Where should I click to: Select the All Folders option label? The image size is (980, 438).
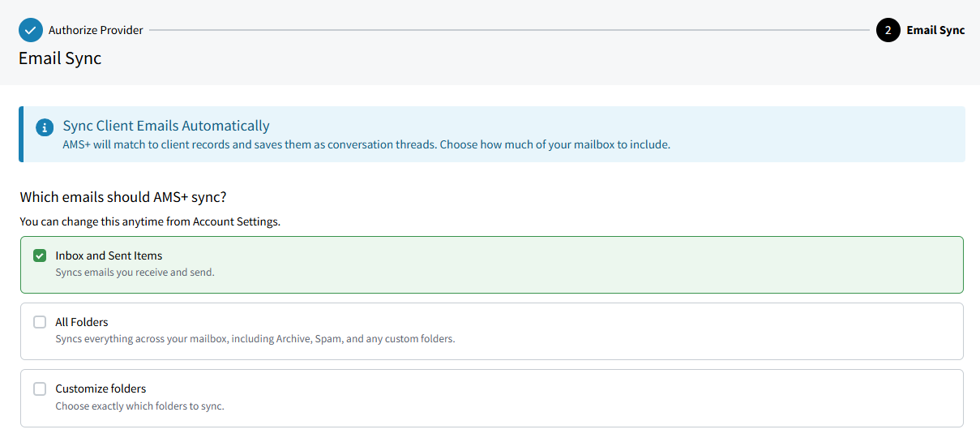82,322
